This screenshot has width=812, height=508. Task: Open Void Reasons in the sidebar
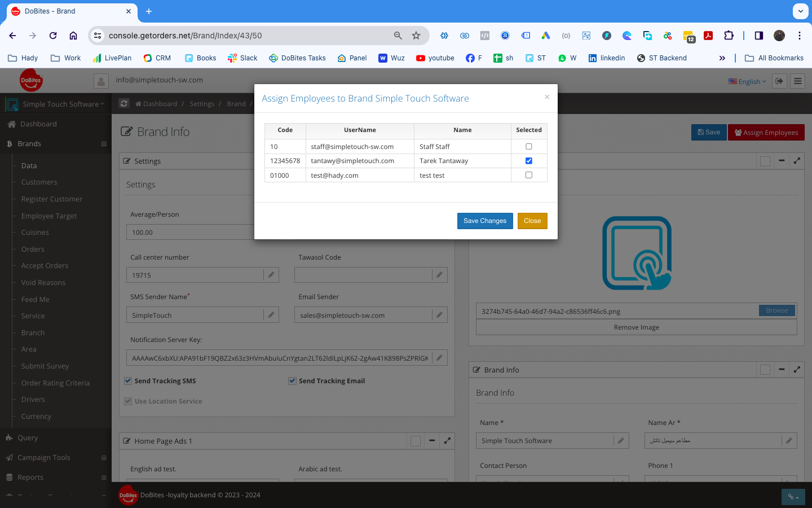[43, 283]
